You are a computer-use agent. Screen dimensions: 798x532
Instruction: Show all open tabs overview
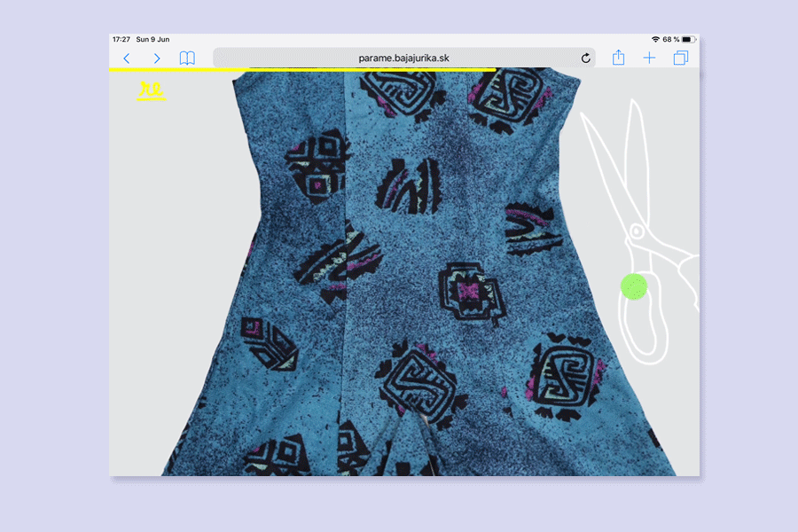[680, 59]
